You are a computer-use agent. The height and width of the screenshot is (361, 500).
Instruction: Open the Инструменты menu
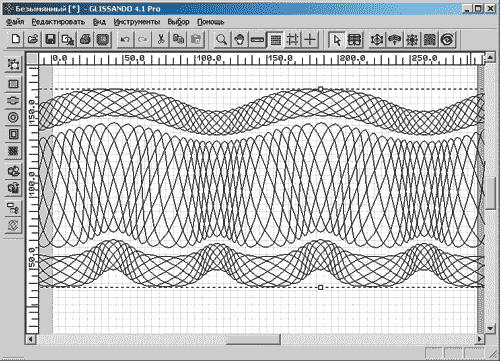137,22
